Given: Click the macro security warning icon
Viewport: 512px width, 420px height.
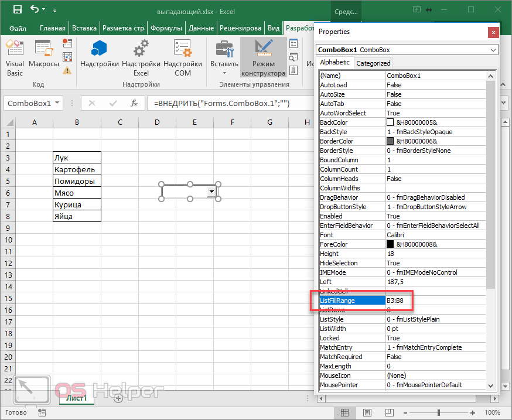Looking at the screenshot, I should pos(67,70).
